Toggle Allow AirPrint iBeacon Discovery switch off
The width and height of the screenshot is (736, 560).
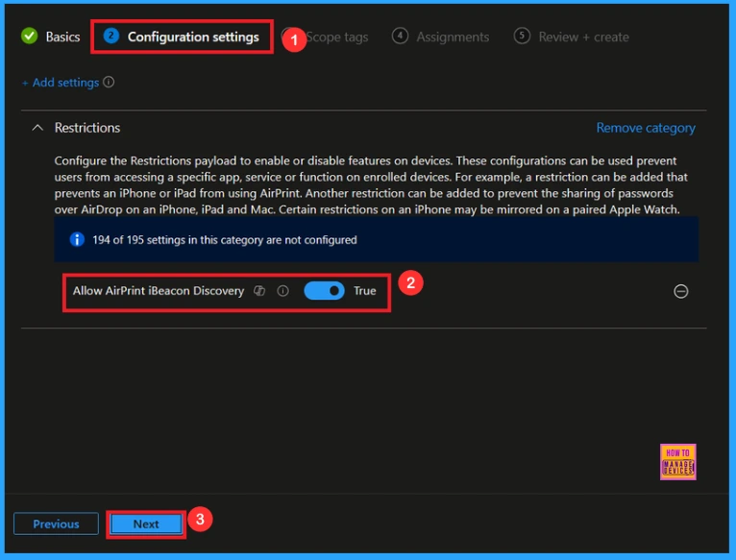click(x=324, y=291)
